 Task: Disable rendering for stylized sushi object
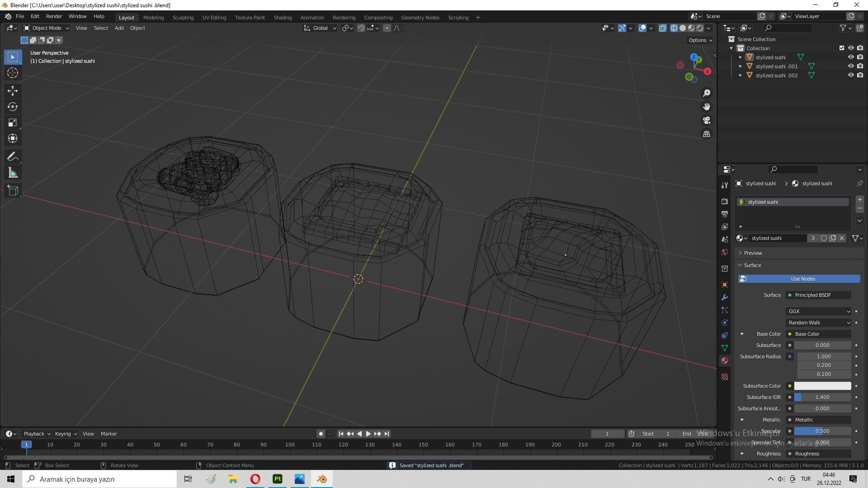coord(860,57)
